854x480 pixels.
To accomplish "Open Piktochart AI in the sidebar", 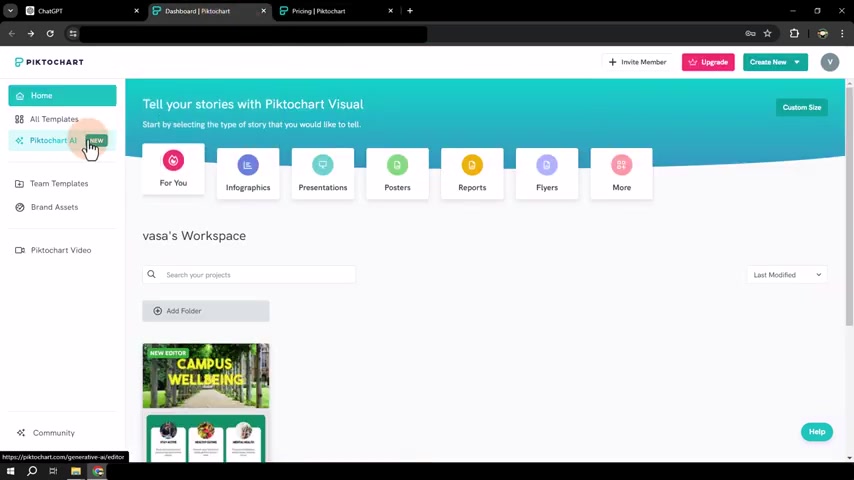I will [62, 141].
